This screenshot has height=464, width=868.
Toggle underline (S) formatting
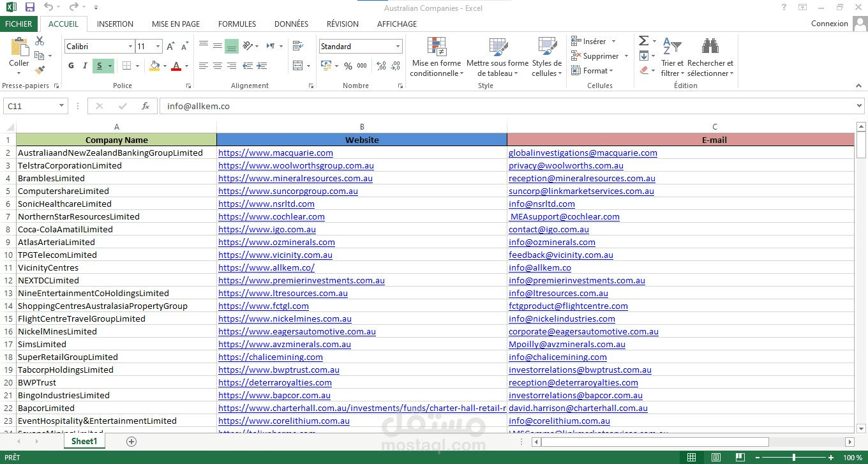click(100, 66)
